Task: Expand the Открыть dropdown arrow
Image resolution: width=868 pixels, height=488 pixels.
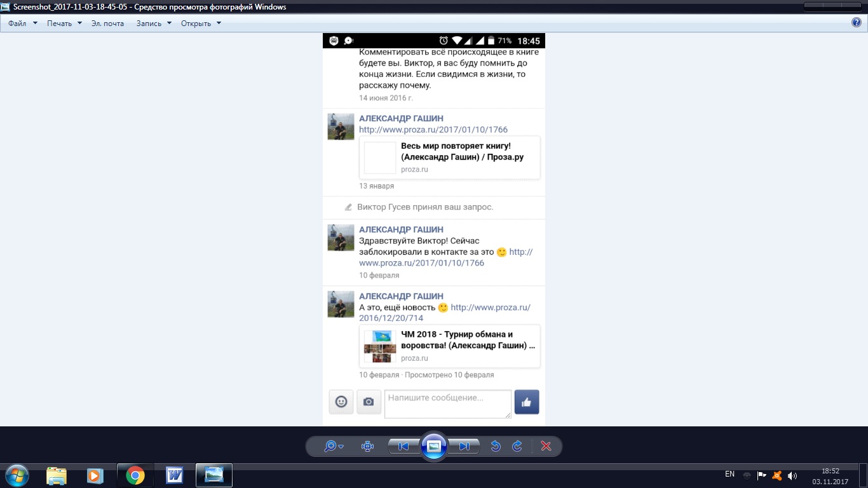Action: (219, 24)
